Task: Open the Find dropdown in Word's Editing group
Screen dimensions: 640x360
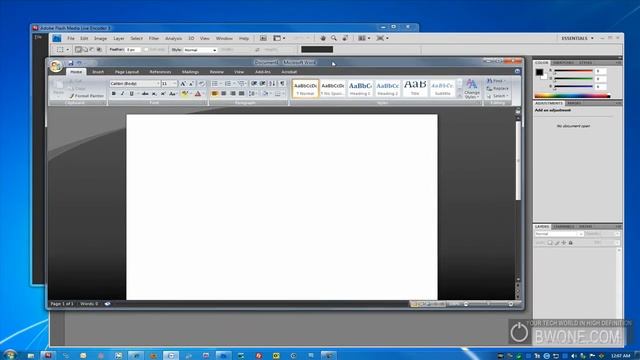Action: click(496, 81)
